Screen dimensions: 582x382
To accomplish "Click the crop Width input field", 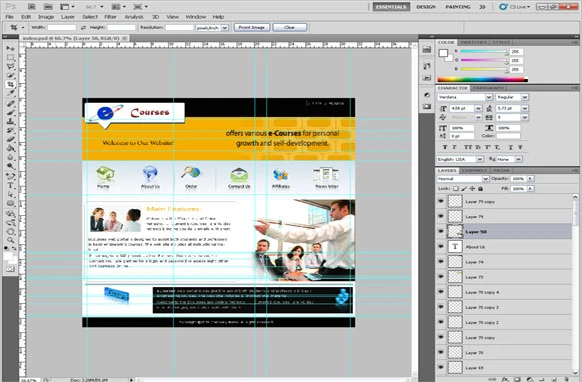I will [62, 27].
